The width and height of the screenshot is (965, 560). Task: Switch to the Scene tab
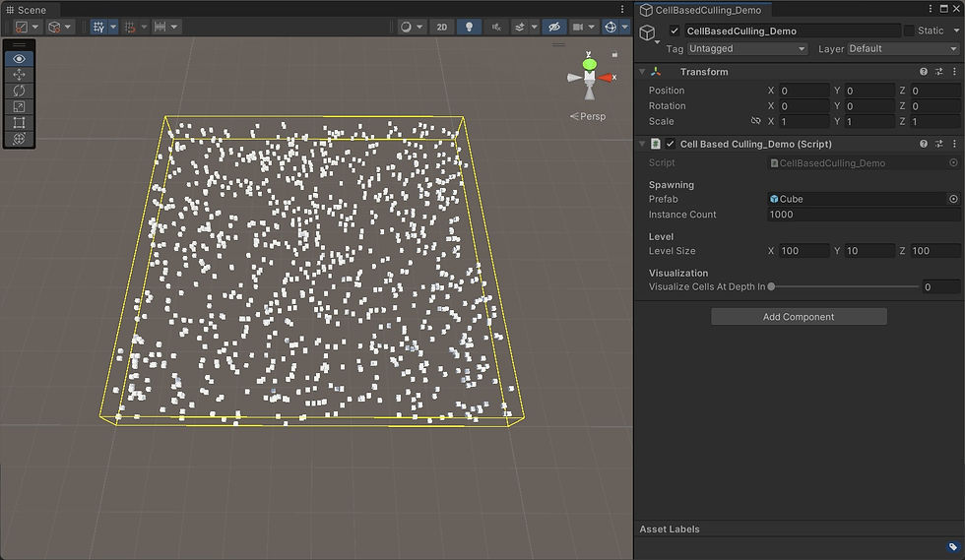coord(27,10)
